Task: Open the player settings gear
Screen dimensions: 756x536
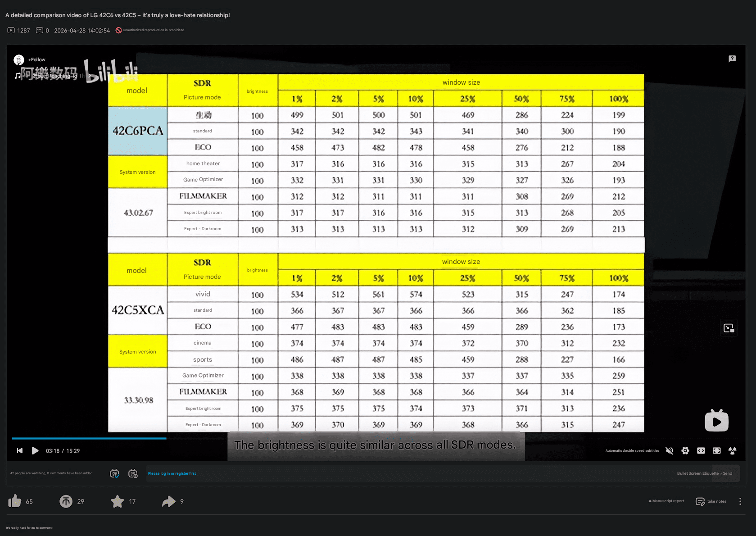Action: [x=685, y=451]
